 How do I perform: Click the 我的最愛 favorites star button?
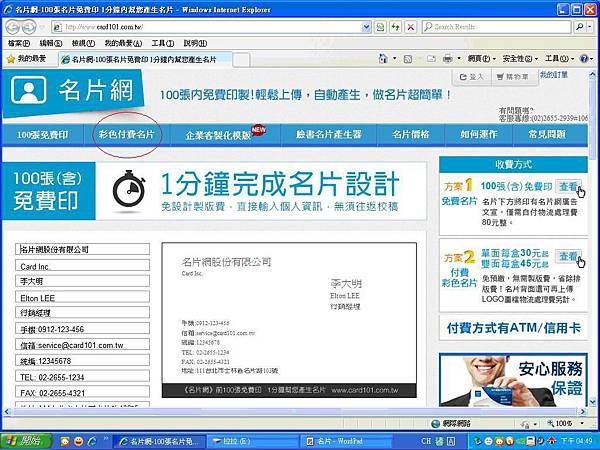click(27, 59)
